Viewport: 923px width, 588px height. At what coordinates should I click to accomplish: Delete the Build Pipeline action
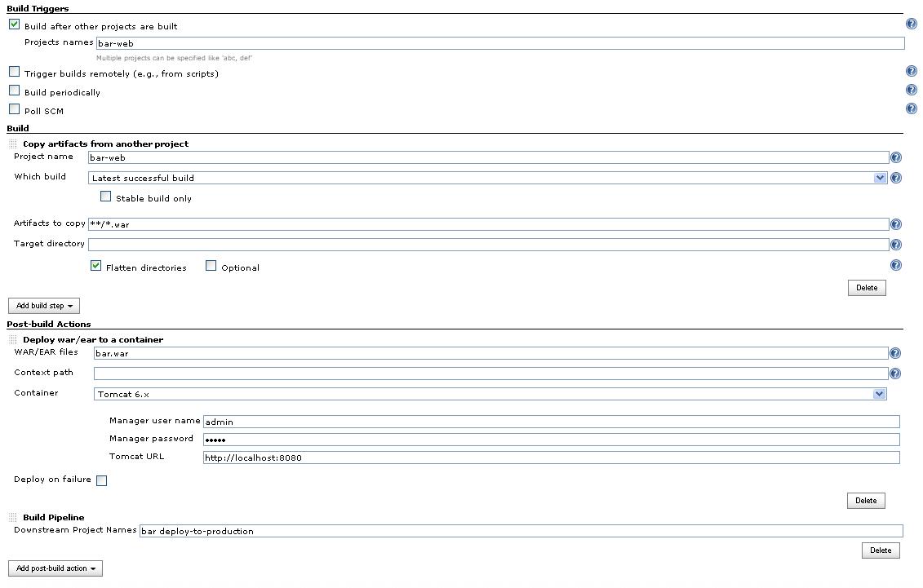881,551
